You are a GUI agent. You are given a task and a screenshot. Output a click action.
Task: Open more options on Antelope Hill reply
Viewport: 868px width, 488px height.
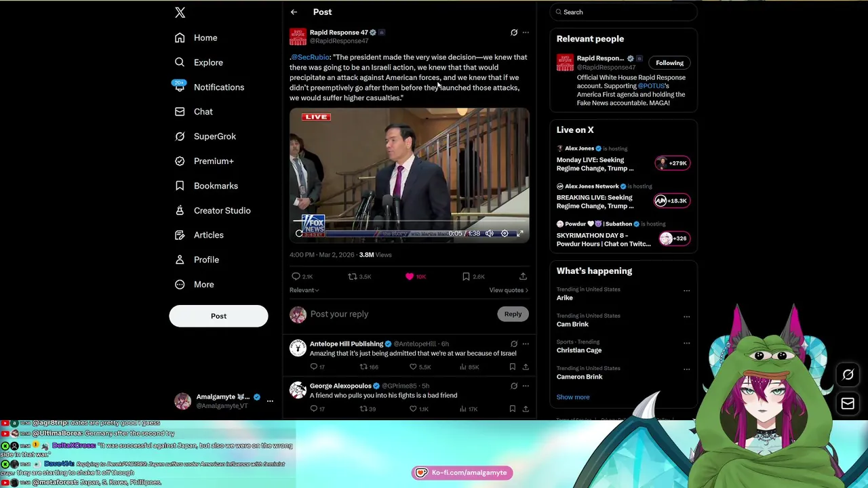pos(526,344)
